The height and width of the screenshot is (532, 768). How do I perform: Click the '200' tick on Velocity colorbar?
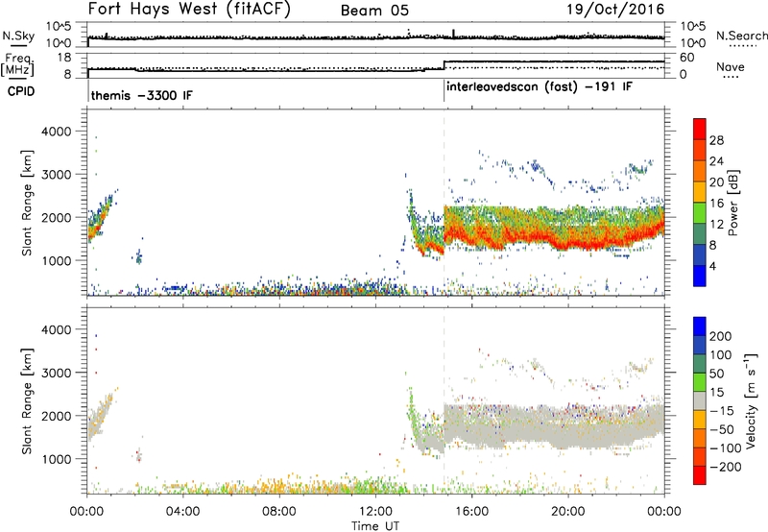[721, 336]
